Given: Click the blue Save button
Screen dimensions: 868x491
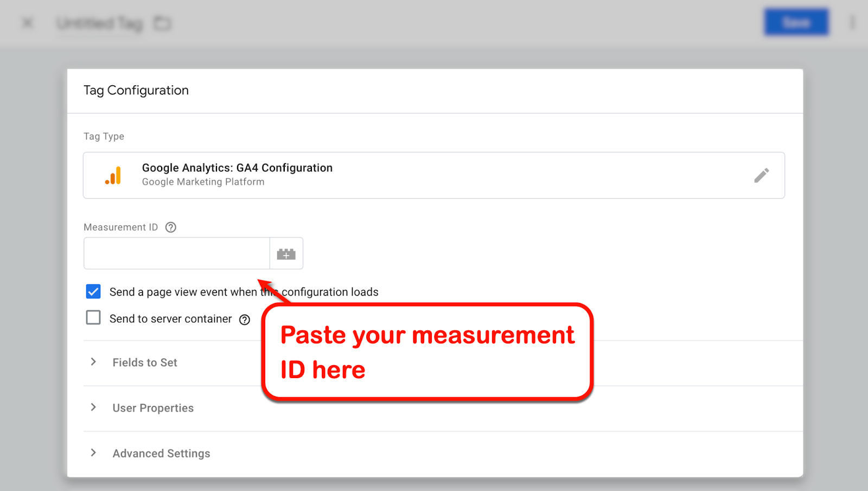Looking at the screenshot, I should (x=796, y=22).
